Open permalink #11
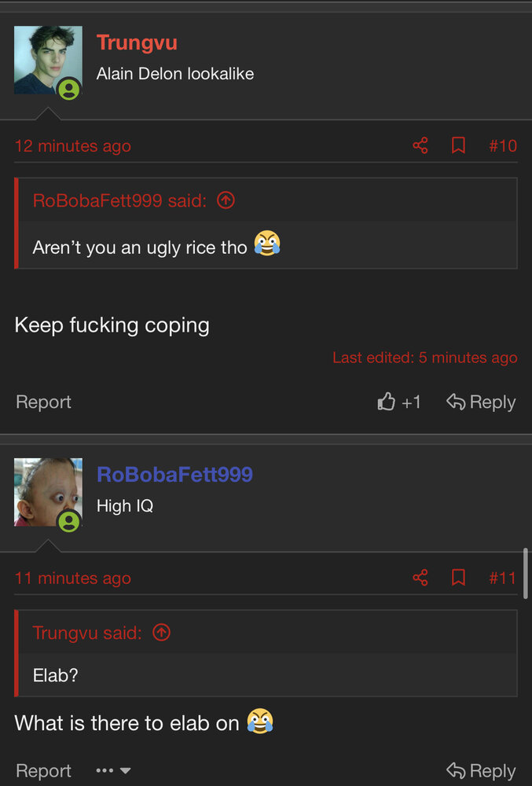This screenshot has width=532, height=786. point(502,578)
